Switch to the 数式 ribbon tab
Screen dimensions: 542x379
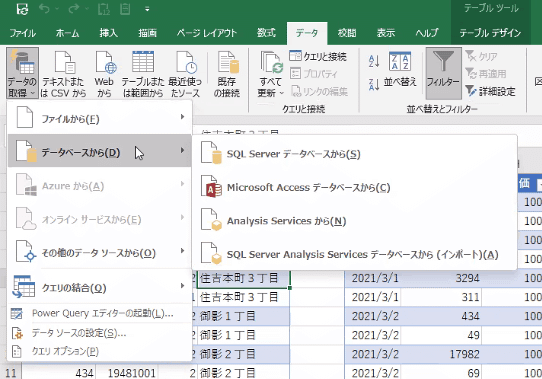tap(266, 33)
